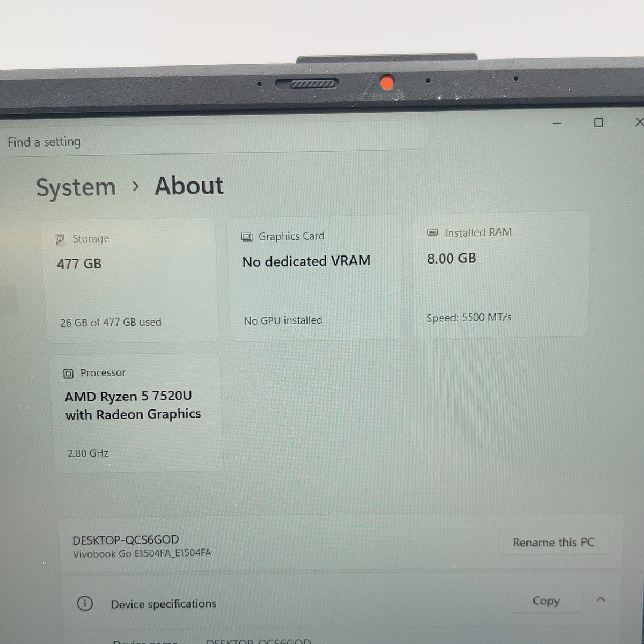The width and height of the screenshot is (644, 644).
Task: Click the Device specifications info icon
Action: coord(85,604)
